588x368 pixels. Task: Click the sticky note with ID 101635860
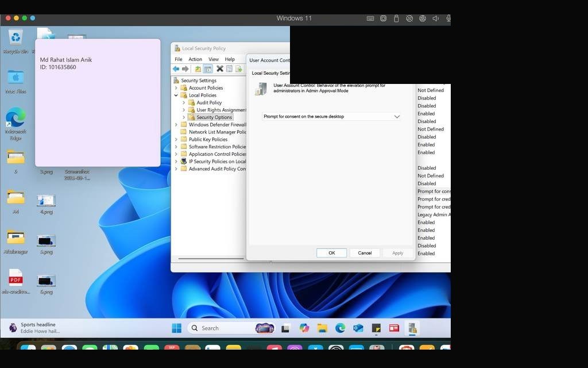pyautogui.click(x=98, y=102)
